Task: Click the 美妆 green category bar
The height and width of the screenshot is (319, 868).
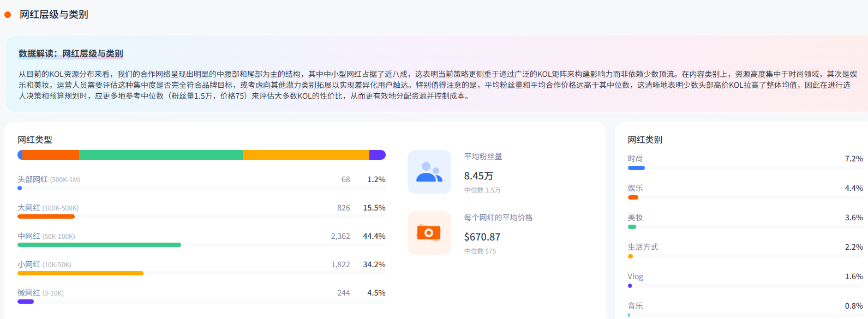Action: point(632,227)
